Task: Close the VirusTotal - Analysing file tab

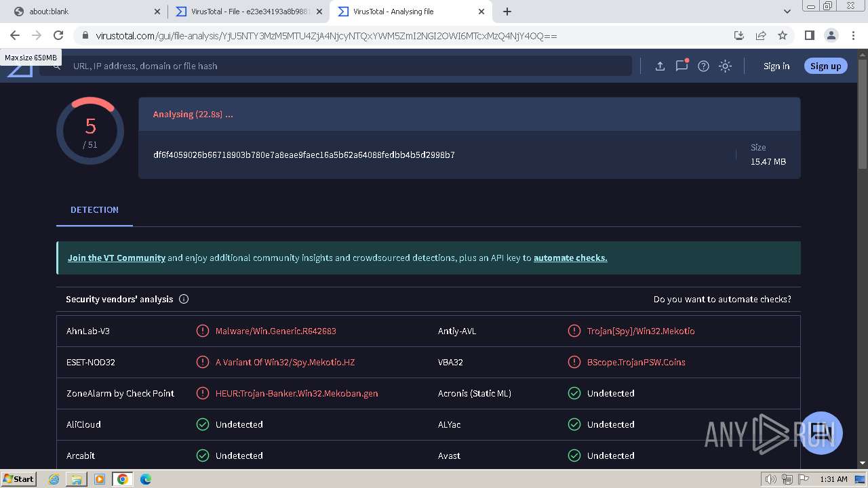Action: click(481, 12)
